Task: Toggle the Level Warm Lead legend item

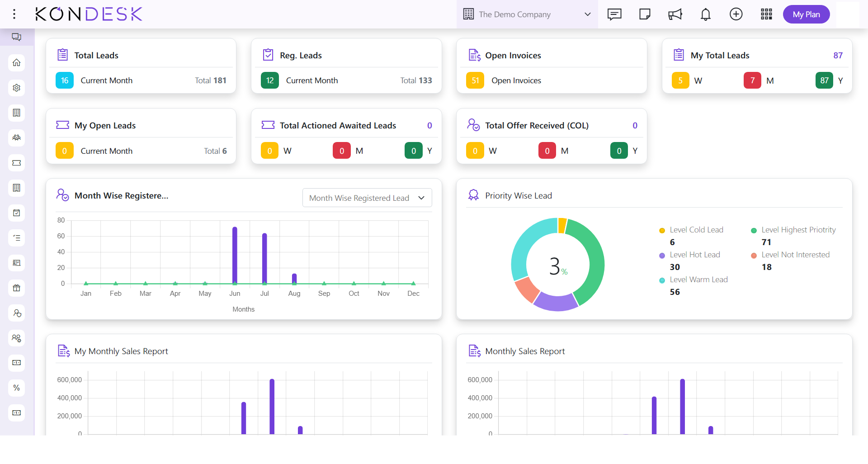Action: [x=698, y=279]
